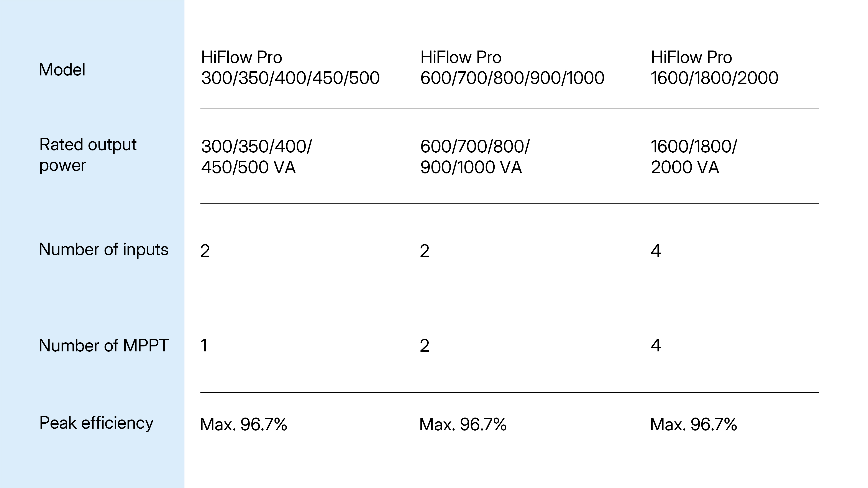Click the Peak efficiency row label

[x=96, y=423]
